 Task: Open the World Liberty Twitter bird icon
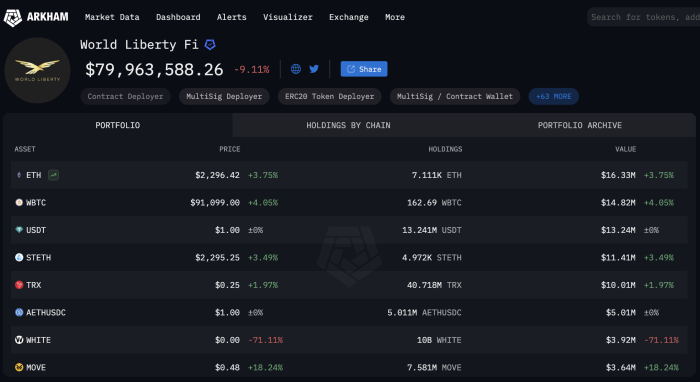click(314, 69)
